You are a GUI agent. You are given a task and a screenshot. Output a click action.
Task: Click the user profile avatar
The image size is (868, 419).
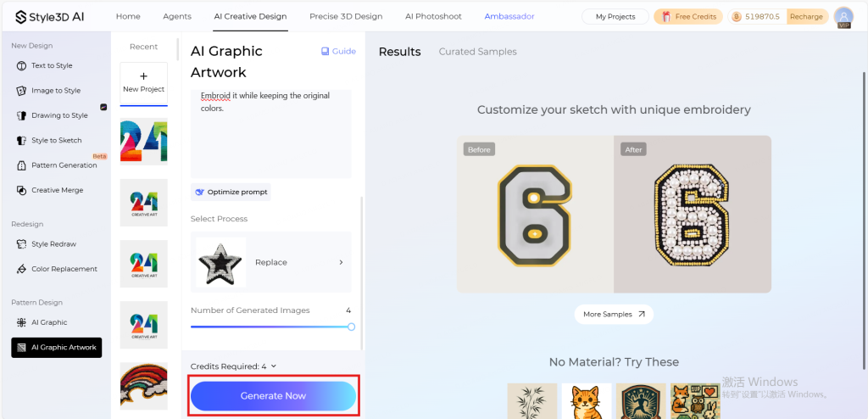pos(843,17)
